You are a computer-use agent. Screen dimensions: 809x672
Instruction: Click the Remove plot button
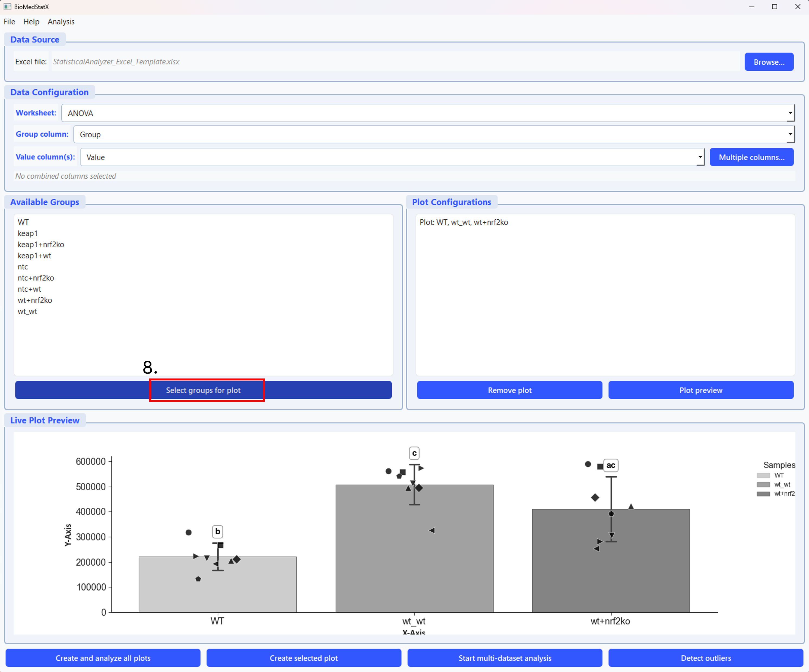[x=509, y=390]
